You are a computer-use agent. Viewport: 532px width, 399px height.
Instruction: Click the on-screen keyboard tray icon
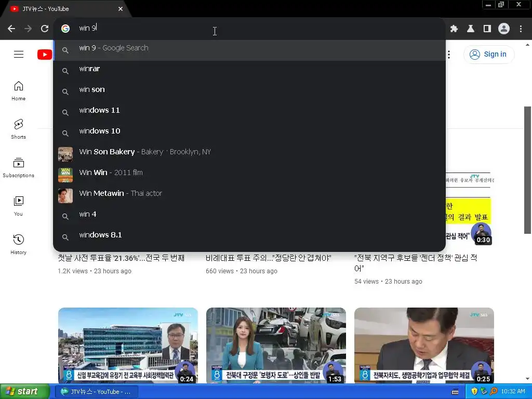pos(455,392)
